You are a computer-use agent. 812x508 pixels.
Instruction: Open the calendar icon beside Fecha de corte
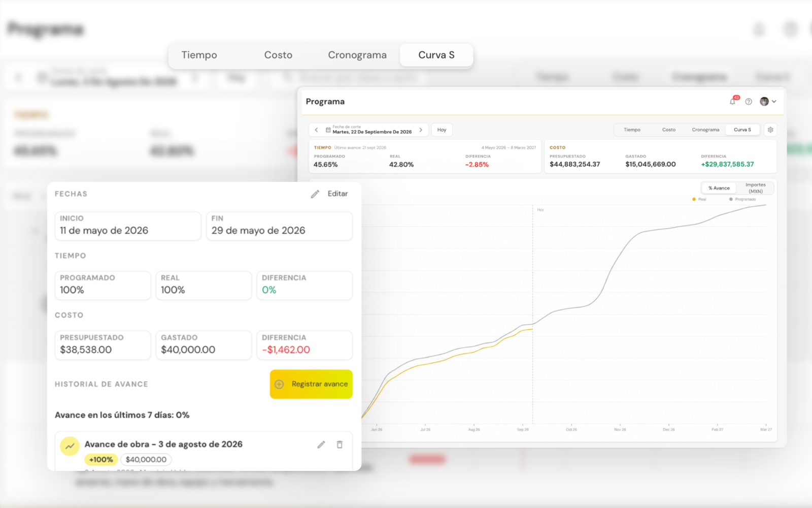click(x=328, y=130)
